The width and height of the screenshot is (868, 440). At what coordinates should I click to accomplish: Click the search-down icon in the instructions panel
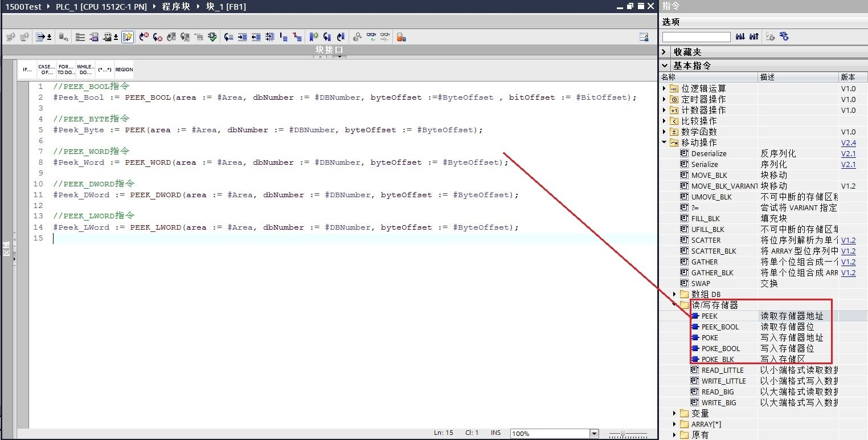pyautogui.click(x=740, y=36)
